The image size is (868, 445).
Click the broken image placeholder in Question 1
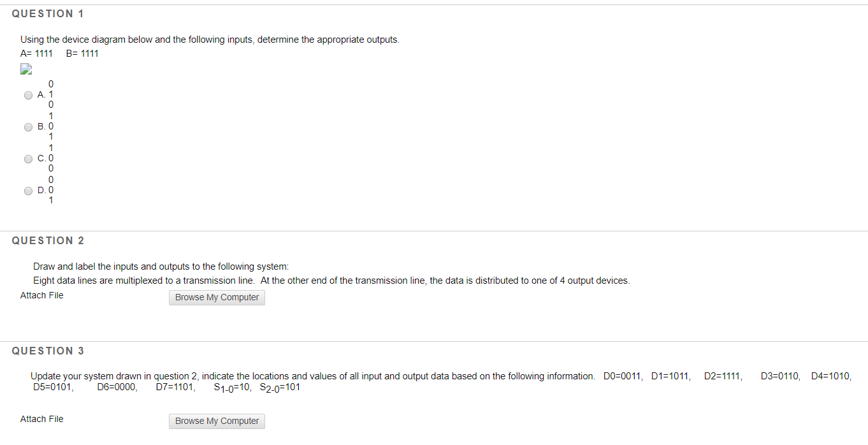click(x=25, y=69)
